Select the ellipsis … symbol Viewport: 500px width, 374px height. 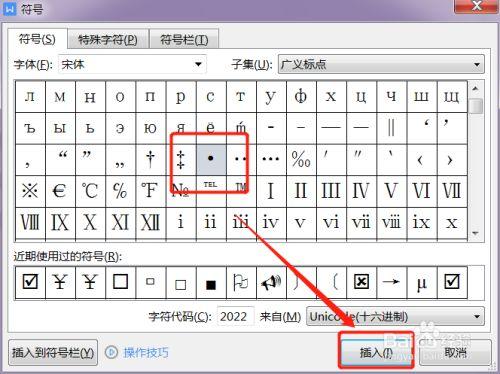click(x=271, y=159)
